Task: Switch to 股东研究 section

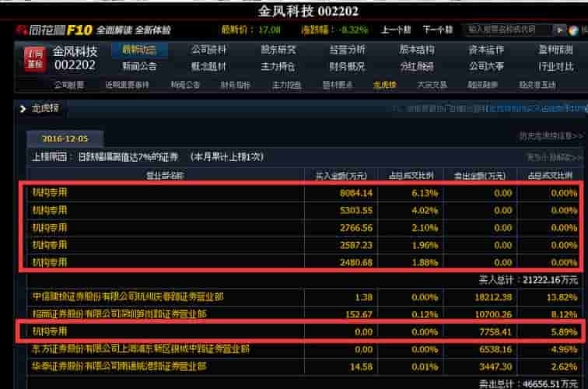Action: tap(278, 50)
